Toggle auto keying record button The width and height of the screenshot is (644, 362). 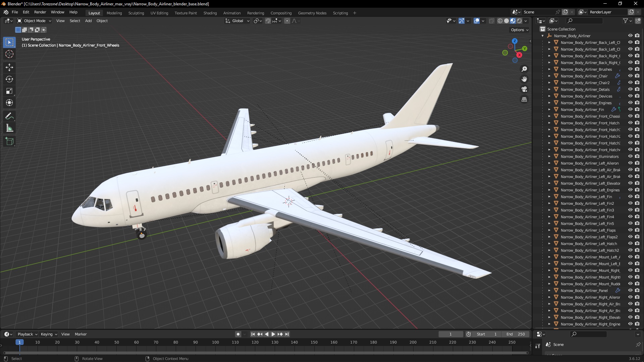[238, 334]
